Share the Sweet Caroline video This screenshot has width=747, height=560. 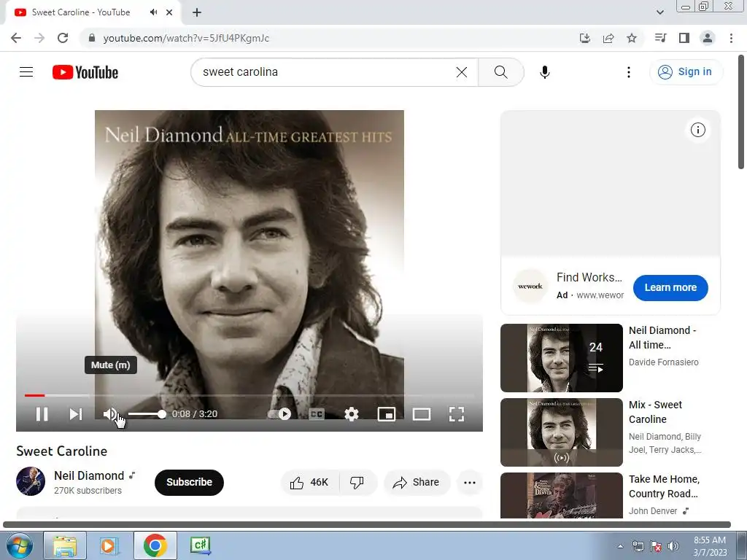pyautogui.click(x=417, y=483)
